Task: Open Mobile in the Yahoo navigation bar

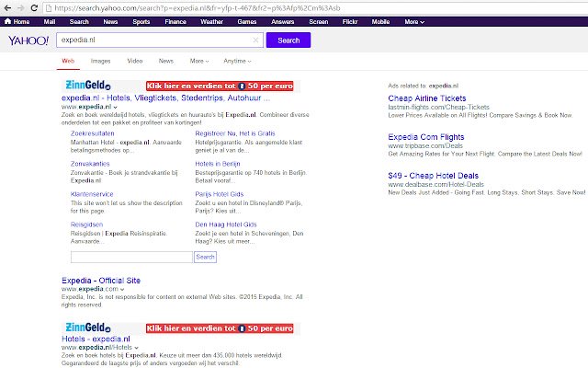Action: (x=380, y=22)
